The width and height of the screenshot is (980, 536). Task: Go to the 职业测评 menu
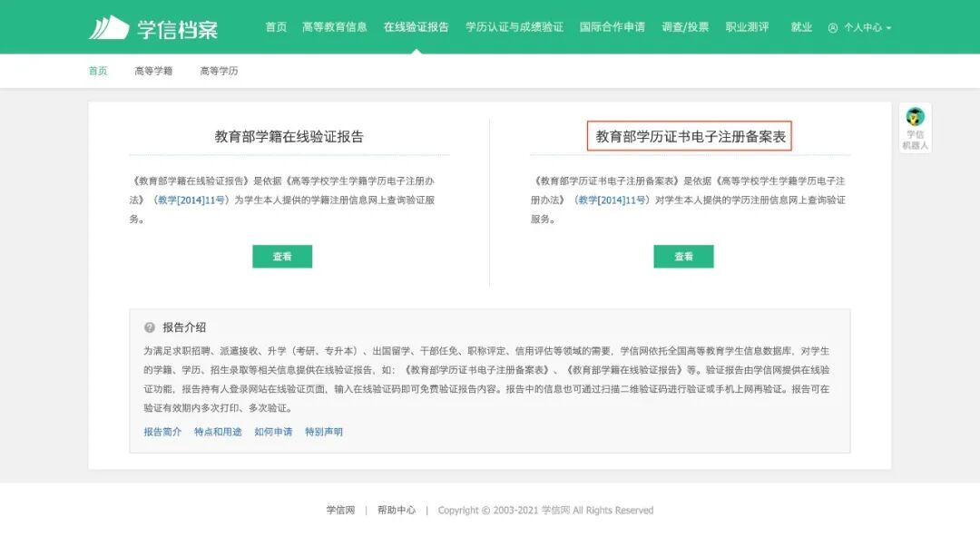(x=747, y=27)
